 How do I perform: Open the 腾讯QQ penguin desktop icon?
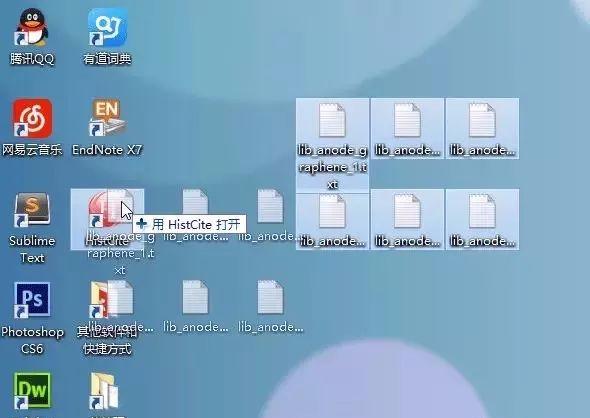[x=32, y=27]
